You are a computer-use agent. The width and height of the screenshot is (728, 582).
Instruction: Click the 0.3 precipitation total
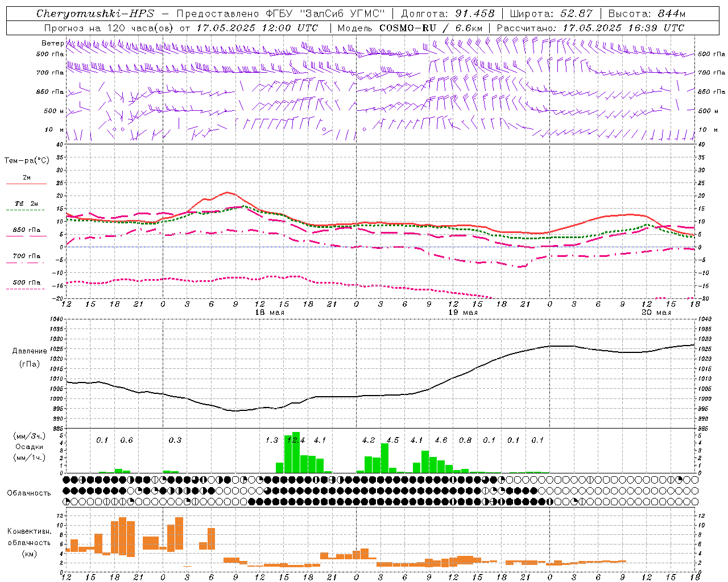click(175, 440)
